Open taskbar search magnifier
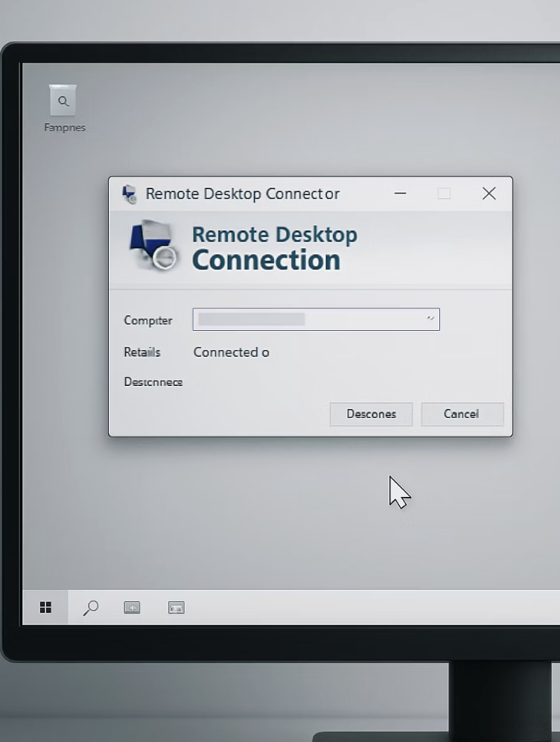The image size is (560, 742). click(x=90, y=608)
